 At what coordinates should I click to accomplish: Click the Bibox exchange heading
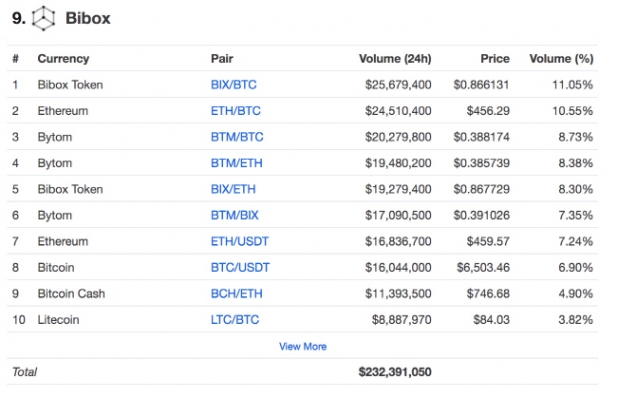88,18
